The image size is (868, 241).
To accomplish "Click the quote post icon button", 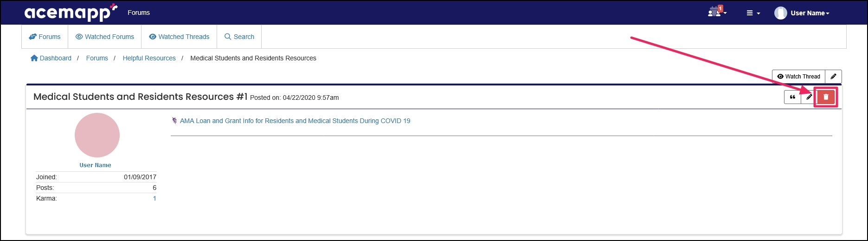I will [x=792, y=97].
